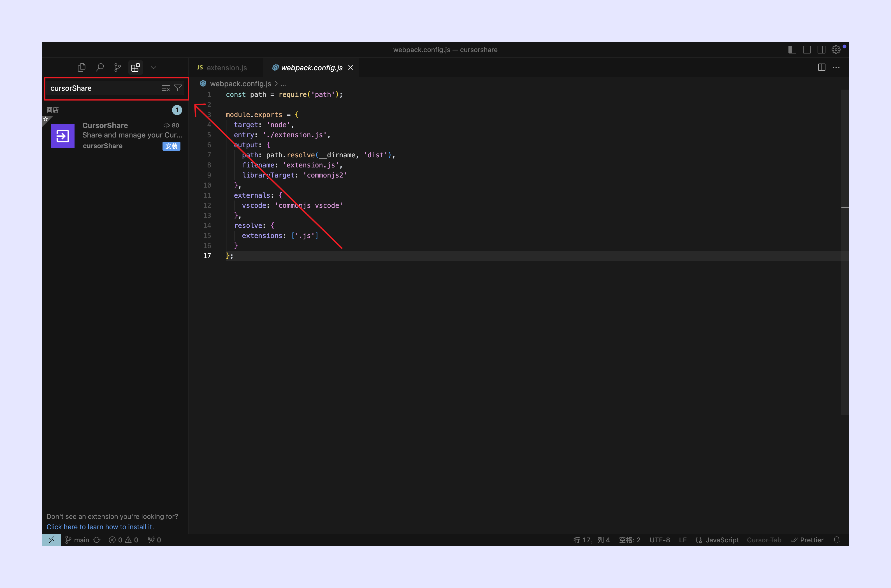Click the CursorShare download count 80
Viewport: 891px width, 588px height.
(x=171, y=125)
